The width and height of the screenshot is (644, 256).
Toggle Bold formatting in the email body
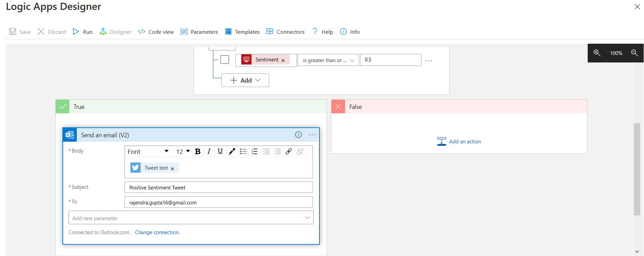pos(198,152)
